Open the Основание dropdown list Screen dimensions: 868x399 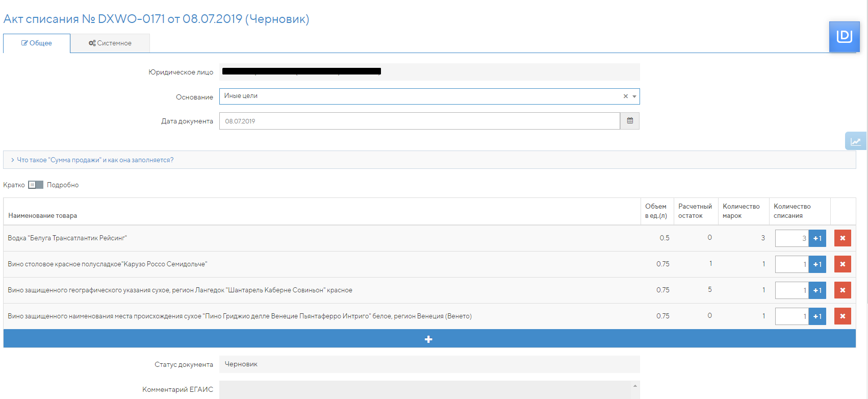click(x=634, y=96)
